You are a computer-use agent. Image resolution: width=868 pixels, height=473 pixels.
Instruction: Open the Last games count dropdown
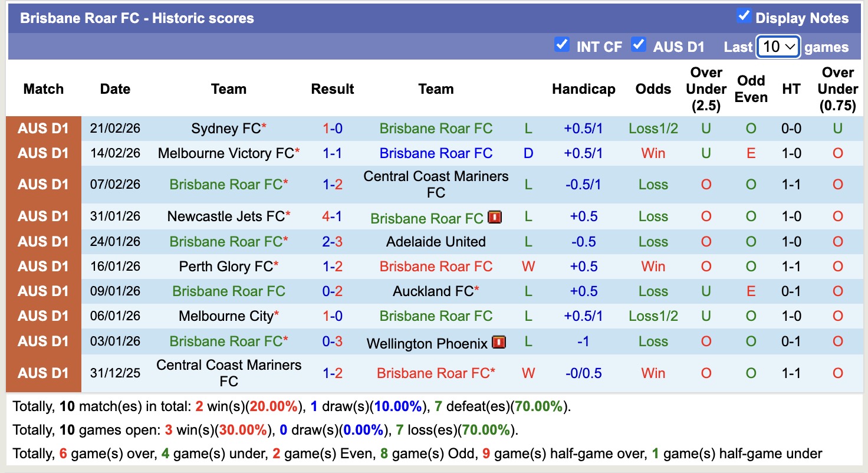point(778,46)
